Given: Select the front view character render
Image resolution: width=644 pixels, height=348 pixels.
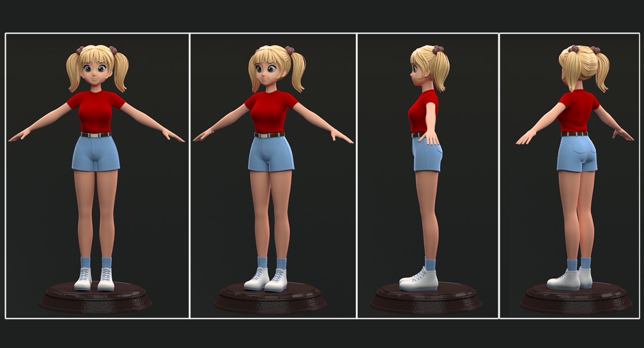Looking at the screenshot, I should [97, 176].
